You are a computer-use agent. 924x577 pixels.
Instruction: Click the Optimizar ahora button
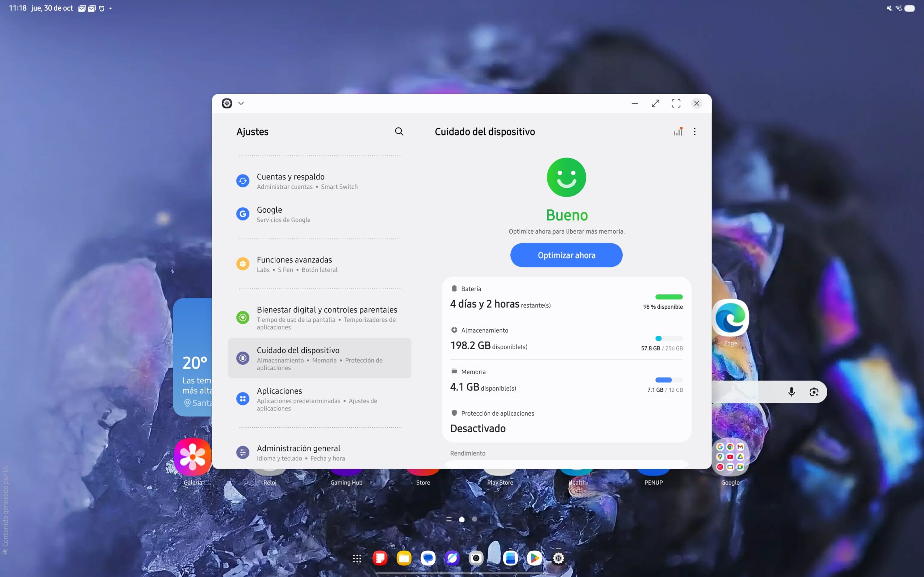(x=566, y=255)
